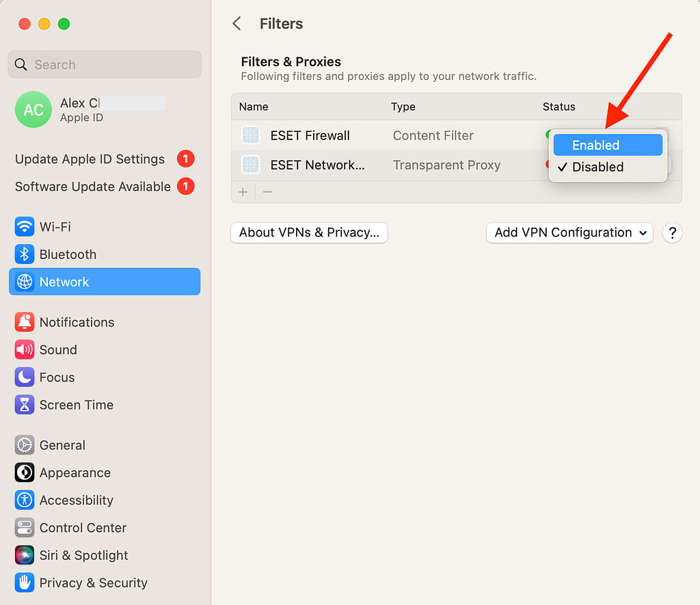The width and height of the screenshot is (700, 605).
Task: Open Accessibility settings
Action: [x=75, y=500]
